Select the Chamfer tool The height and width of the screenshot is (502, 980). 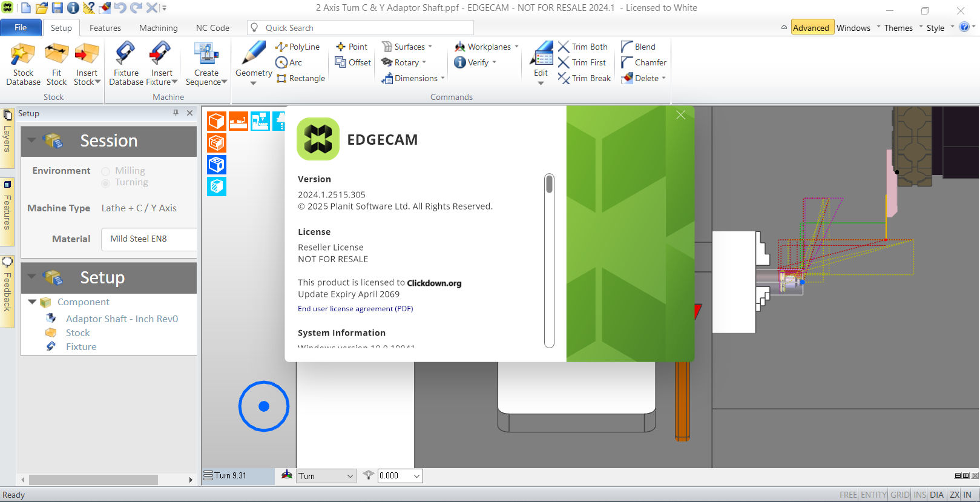(x=643, y=62)
